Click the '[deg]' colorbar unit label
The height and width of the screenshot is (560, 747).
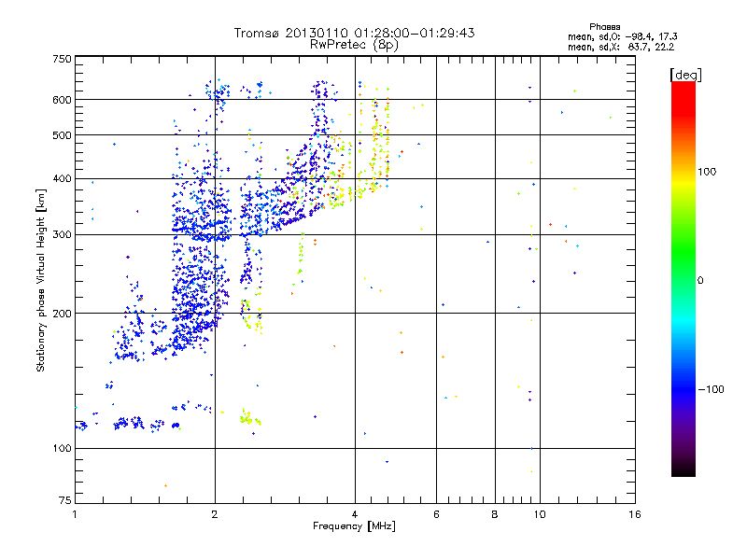(685, 75)
